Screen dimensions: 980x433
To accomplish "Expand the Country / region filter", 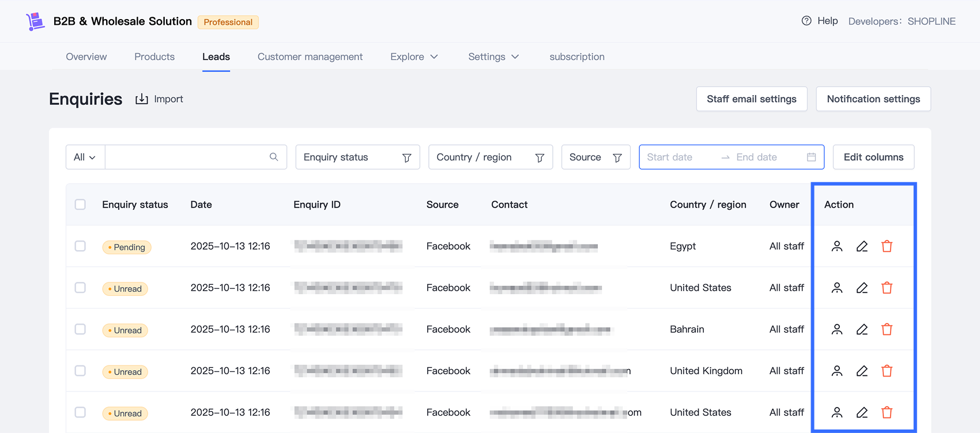I will pos(490,157).
